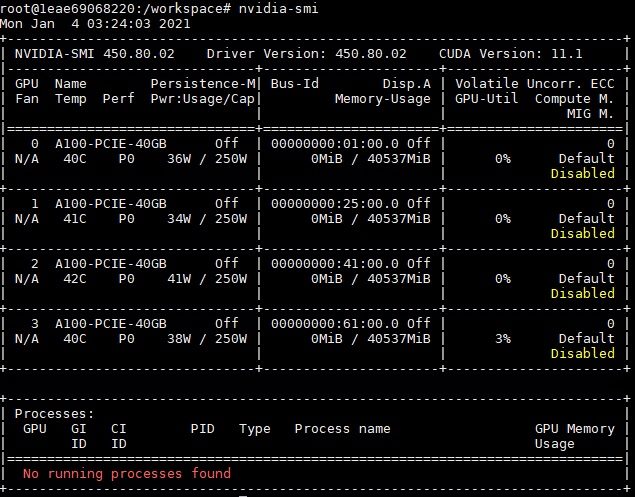This screenshot has width=635, height=497.
Task: Click the Memory-Usage header
Action: pyautogui.click(x=383, y=99)
